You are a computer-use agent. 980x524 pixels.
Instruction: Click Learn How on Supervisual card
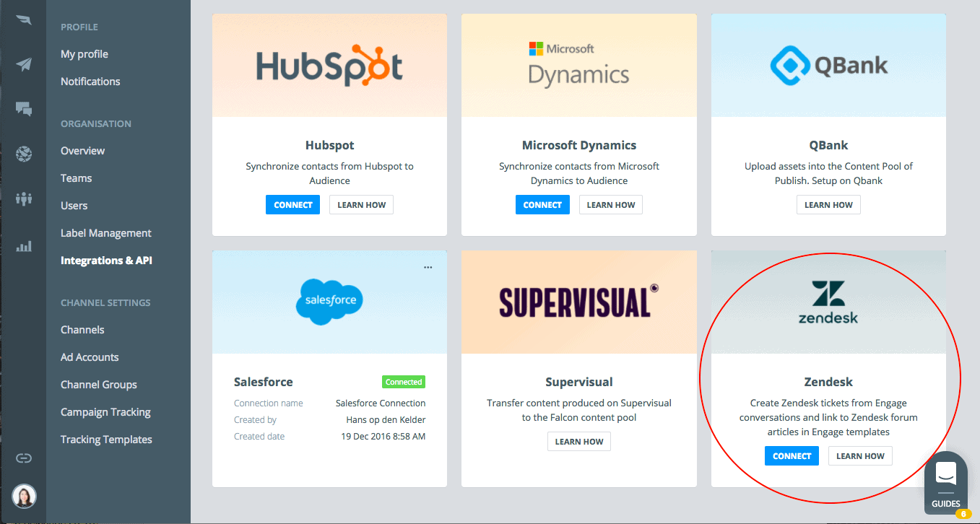point(579,442)
